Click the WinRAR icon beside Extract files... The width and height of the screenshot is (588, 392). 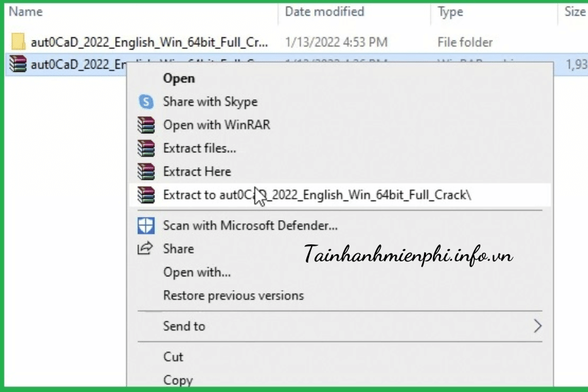pyautogui.click(x=146, y=148)
